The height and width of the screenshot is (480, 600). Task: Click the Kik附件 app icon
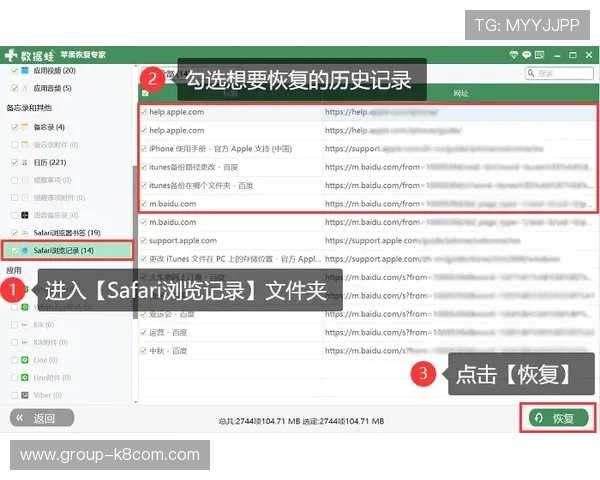point(25,342)
